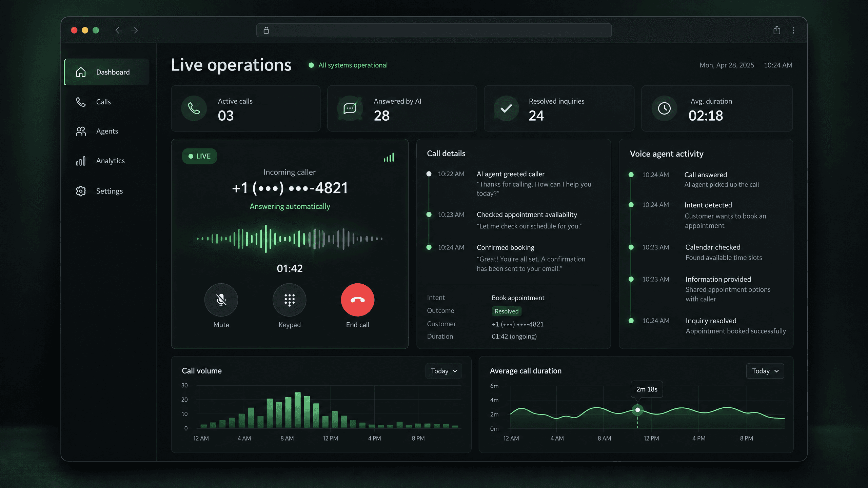The height and width of the screenshot is (488, 868).
Task: Click the Calls phone icon in sidebar
Action: (x=81, y=102)
